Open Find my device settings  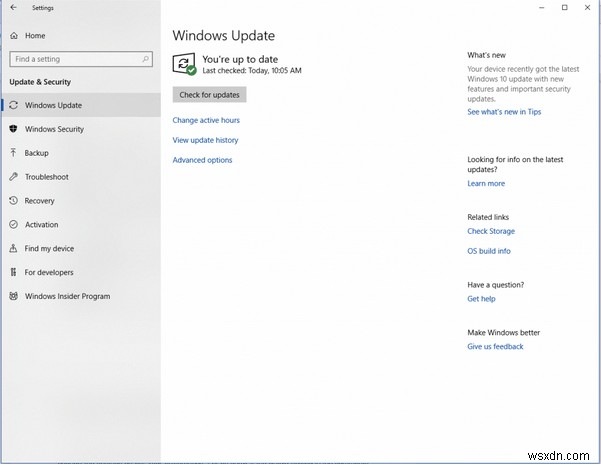tap(81, 248)
